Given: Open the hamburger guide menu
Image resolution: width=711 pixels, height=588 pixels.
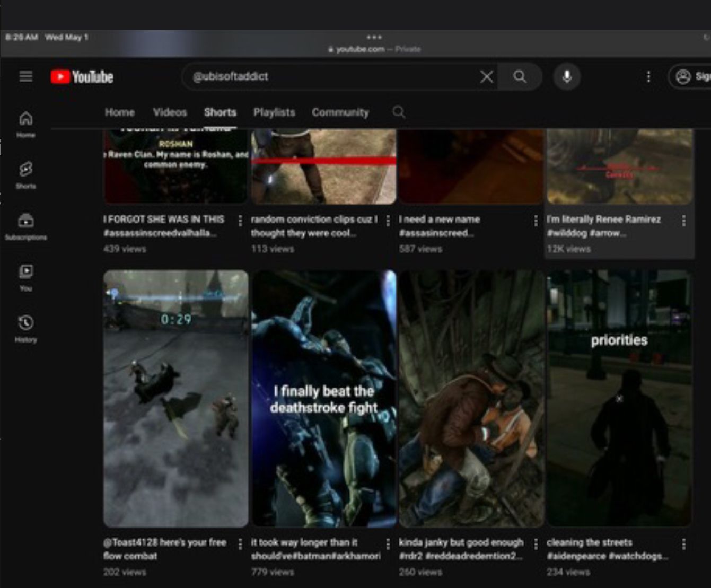Looking at the screenshot, I should pyautogui.click(x=25, y=76).
